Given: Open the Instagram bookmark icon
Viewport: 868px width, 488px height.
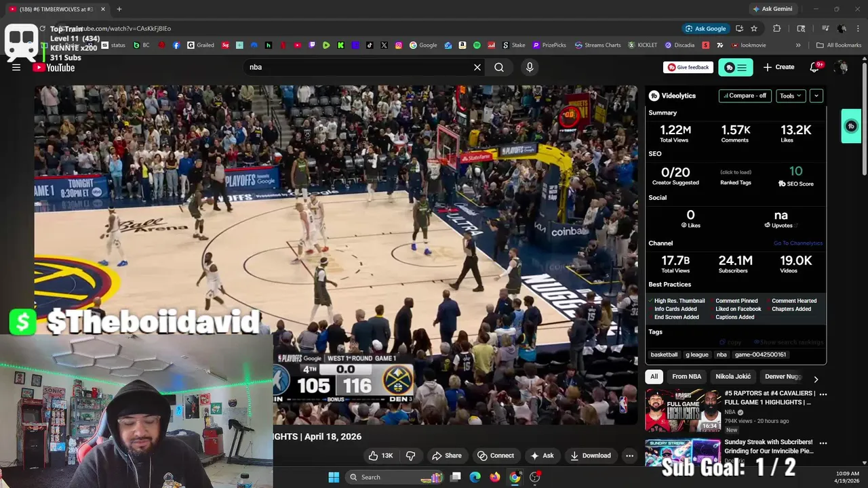Looking at the screenshot, I should (x=399, y=45).
